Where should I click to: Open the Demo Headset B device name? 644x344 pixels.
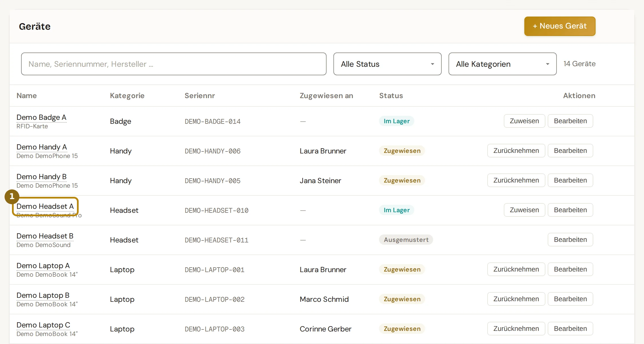click(45, 236)
